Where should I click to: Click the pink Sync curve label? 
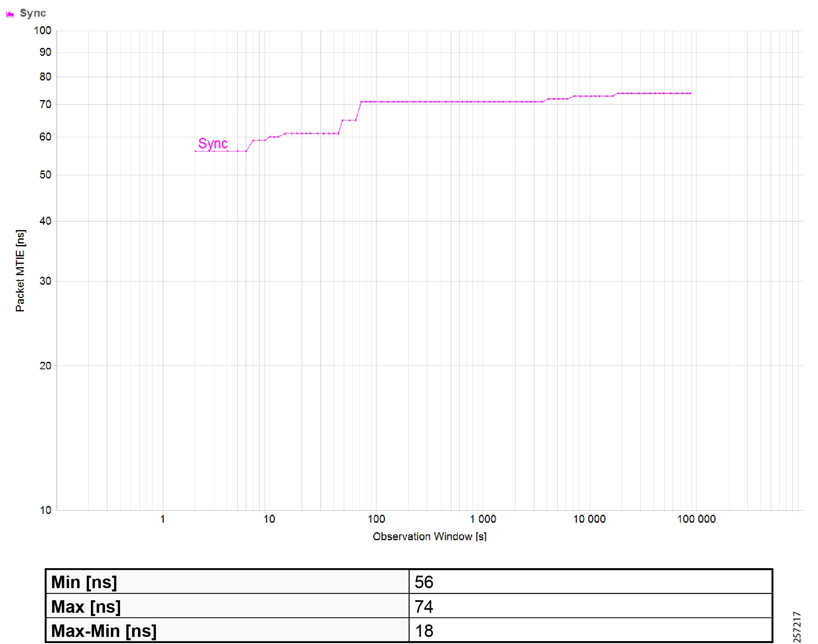pos(213,143)
